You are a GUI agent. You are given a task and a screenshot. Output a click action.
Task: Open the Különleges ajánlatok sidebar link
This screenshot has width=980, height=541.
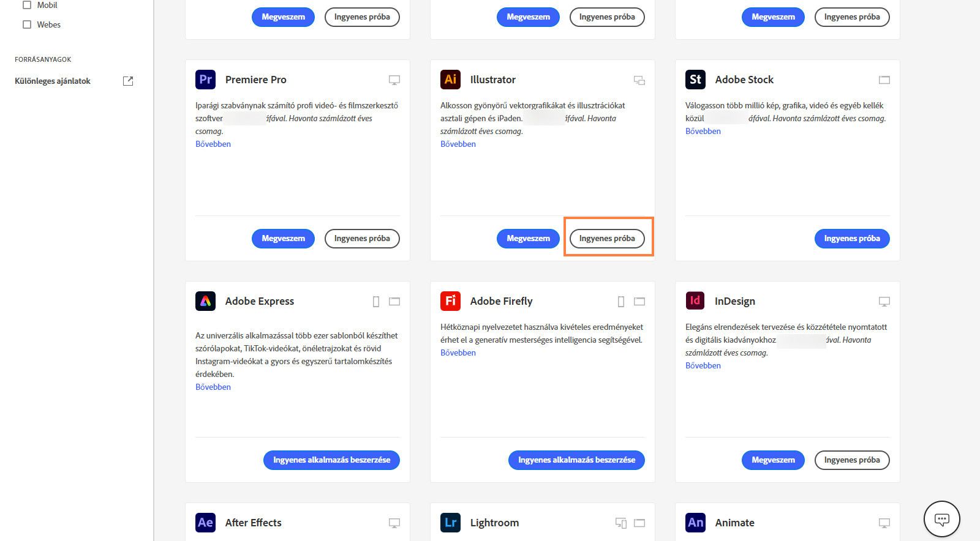[x=53, y=81]
